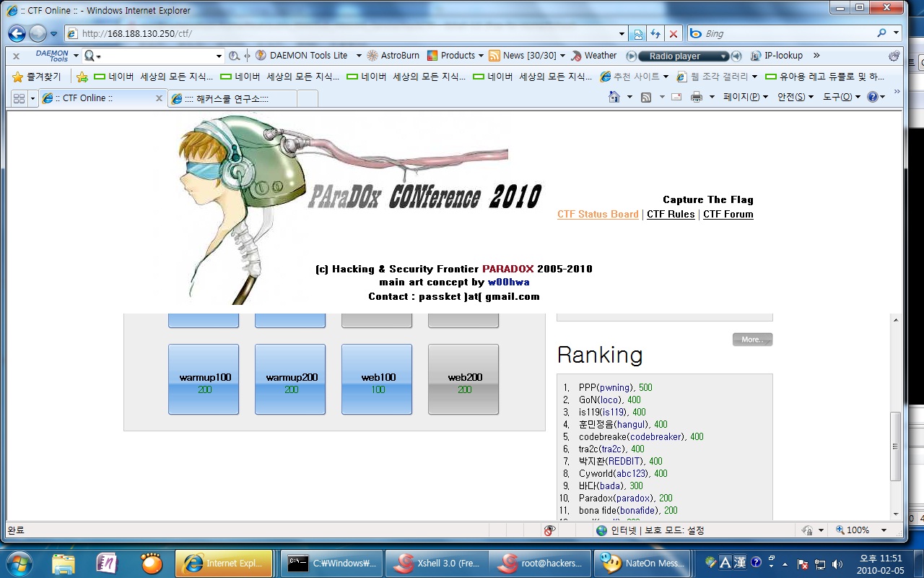Play the Radio player control
This screenshot has width=924, height=578.
[x=632, y=56]
